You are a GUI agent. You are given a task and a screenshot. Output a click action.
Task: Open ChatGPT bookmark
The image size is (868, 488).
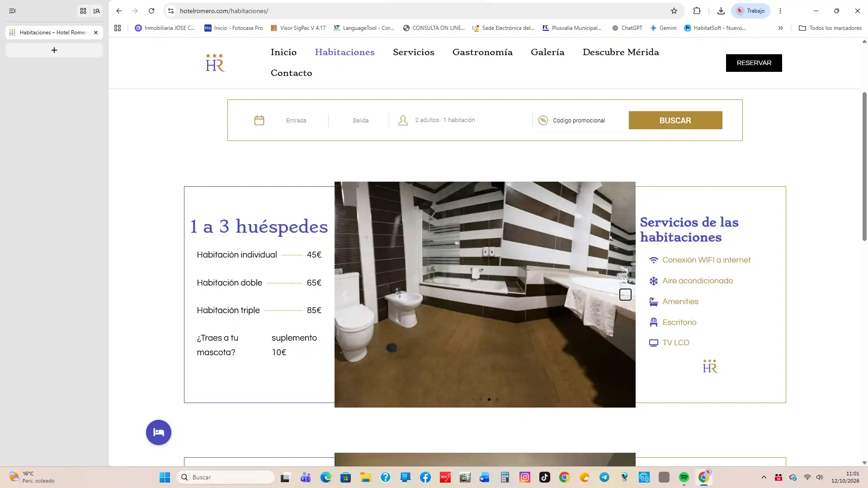(x=627, y=28)
